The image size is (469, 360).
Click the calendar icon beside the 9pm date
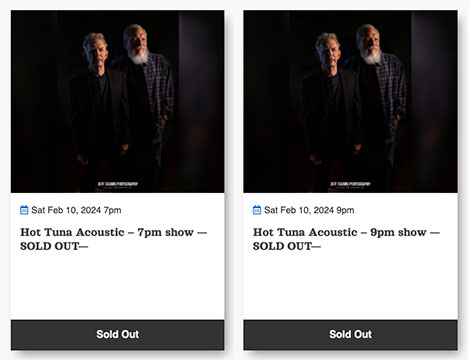coord(257,210)
